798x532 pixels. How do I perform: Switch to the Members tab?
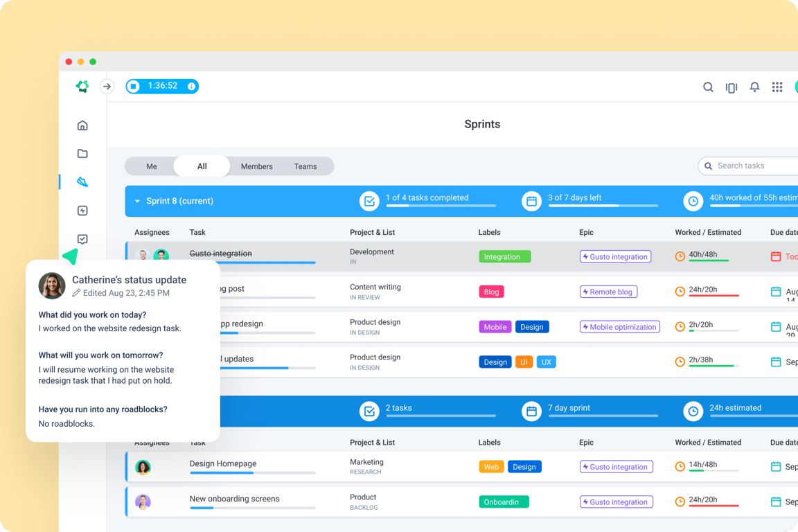[256, 166]
